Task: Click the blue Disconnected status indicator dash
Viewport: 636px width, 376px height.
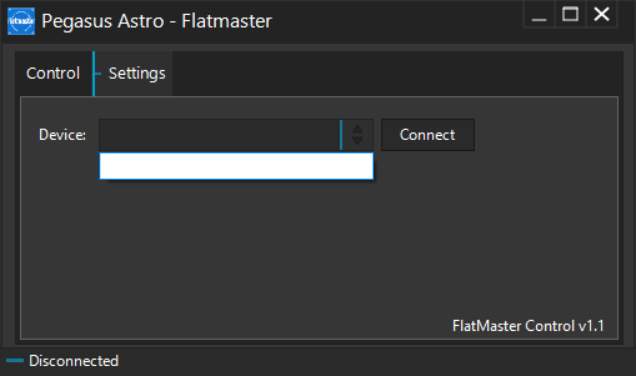Action: click(15, 361)
